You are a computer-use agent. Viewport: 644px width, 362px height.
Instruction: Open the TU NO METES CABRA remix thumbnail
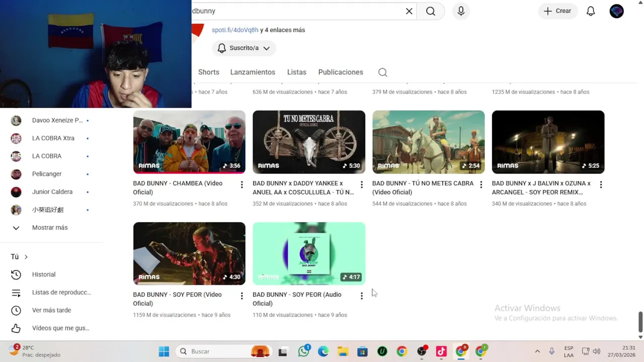pos(309,142)
